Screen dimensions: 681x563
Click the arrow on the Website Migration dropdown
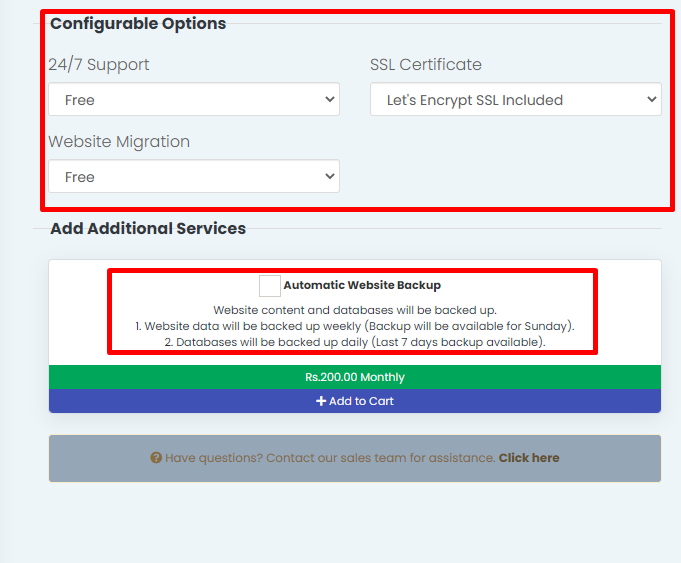330,176
